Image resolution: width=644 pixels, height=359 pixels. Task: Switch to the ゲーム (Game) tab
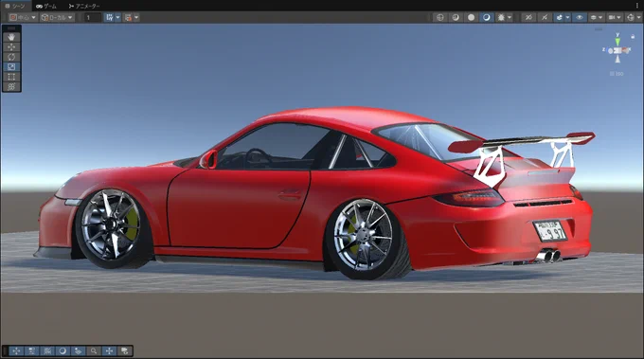(46, 7)
